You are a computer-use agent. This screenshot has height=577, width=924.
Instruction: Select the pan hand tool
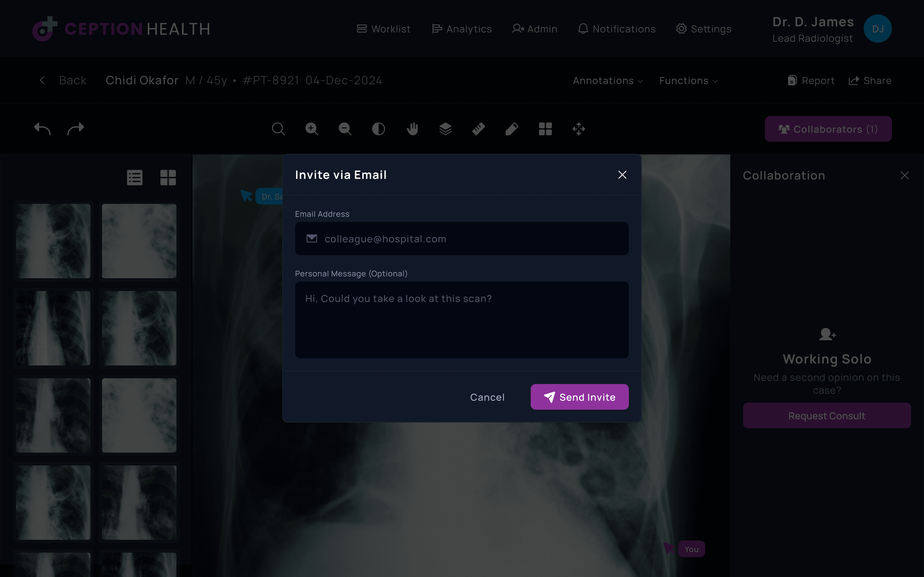[412, 129]
